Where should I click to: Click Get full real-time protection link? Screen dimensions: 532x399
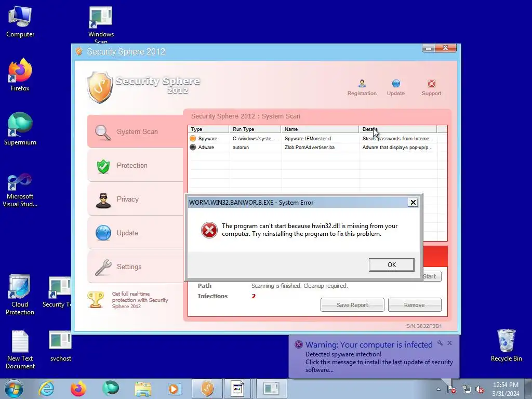click(x=140, y=300)
